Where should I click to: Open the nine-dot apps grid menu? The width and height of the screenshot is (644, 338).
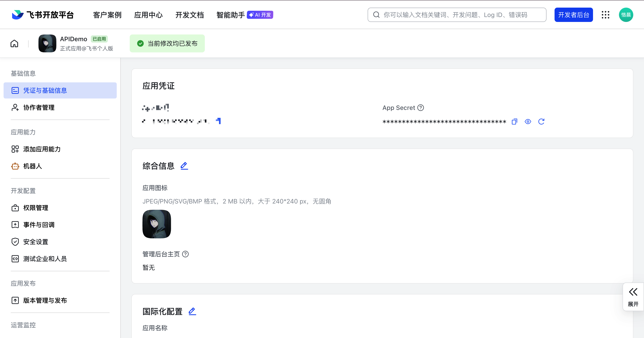[605, 15]
